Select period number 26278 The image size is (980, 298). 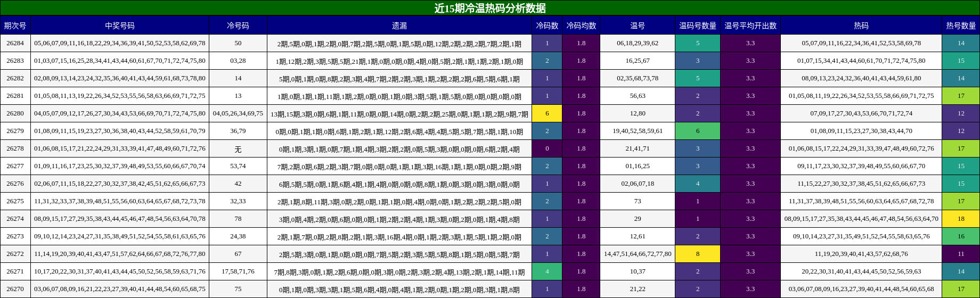[x=15, y=148]
